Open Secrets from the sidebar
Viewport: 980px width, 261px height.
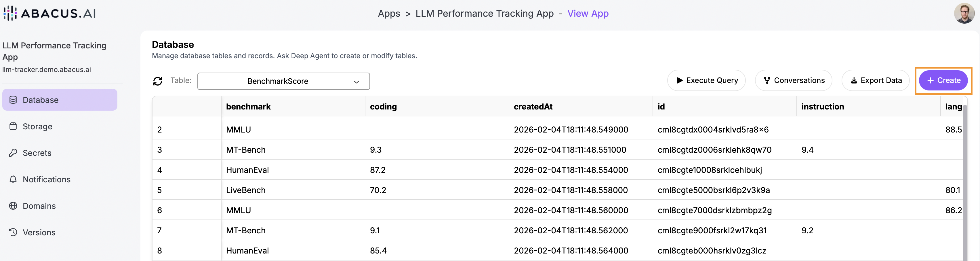[x=37, y=153]
